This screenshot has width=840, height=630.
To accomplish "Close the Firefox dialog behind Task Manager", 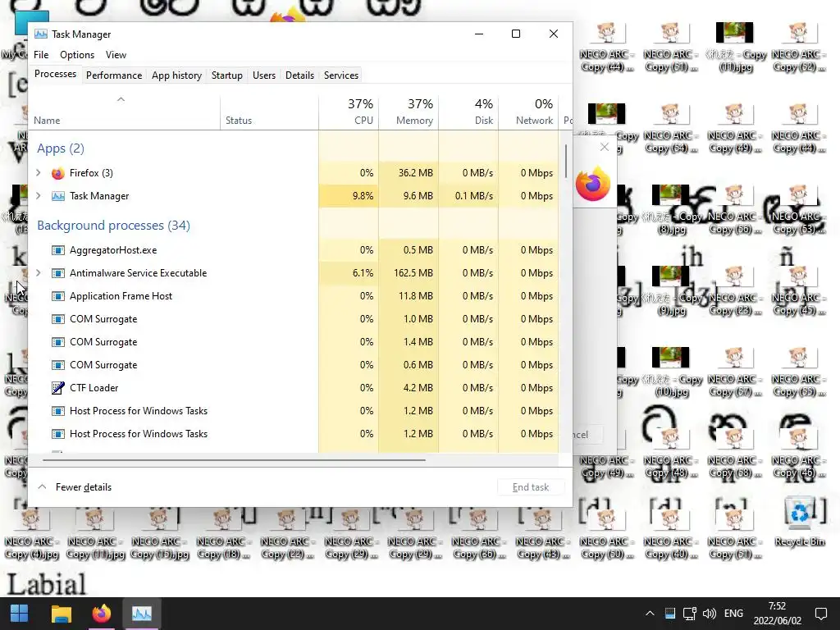I will click(x=605, y=147).
